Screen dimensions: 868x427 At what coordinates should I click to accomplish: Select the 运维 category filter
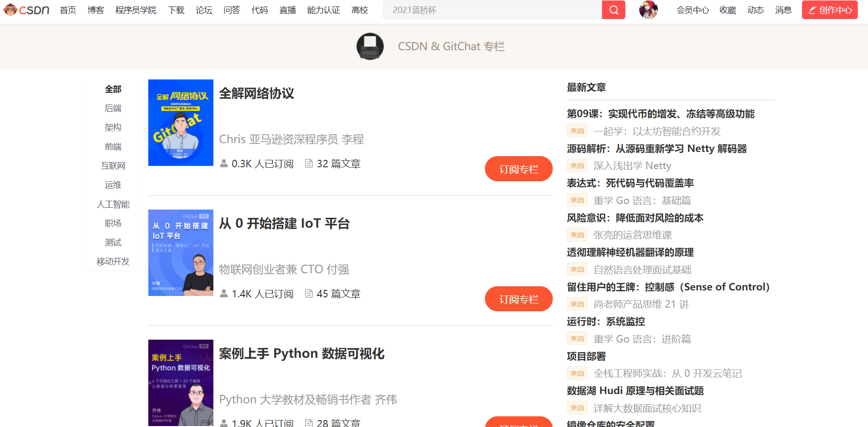(x=113, y=185)
